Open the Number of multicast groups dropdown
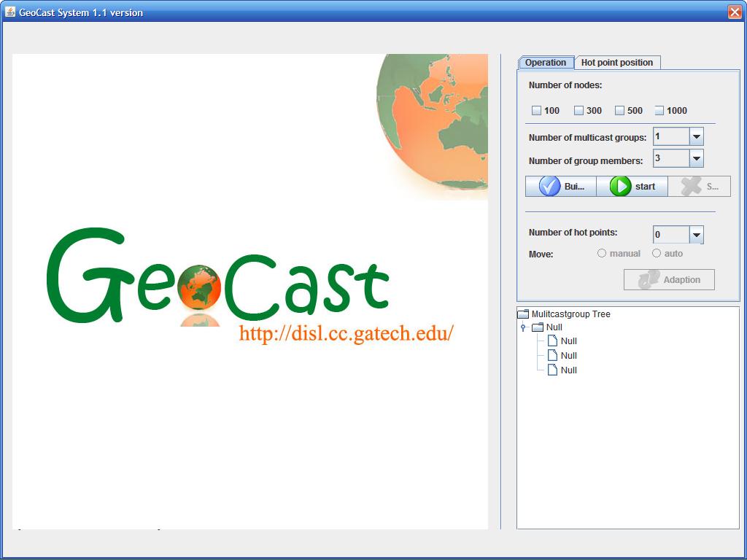 [x=696, y=137]
